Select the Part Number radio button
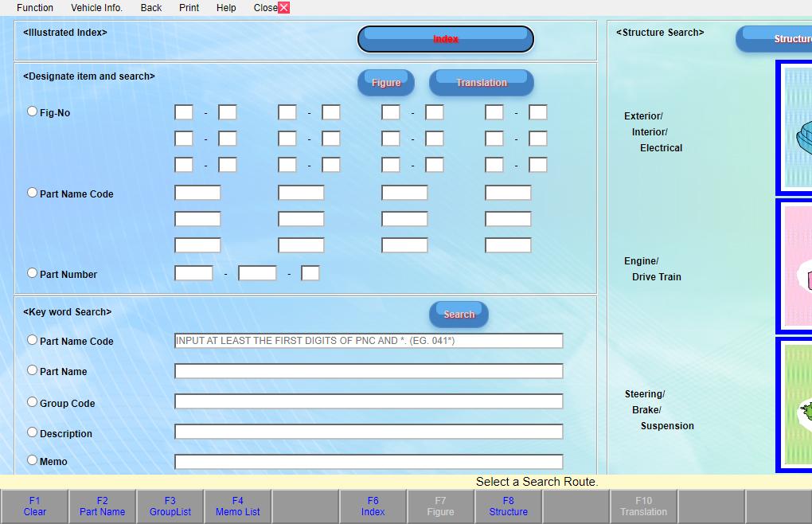The width and height of the screenshot is (812, 524). [32, 272]
